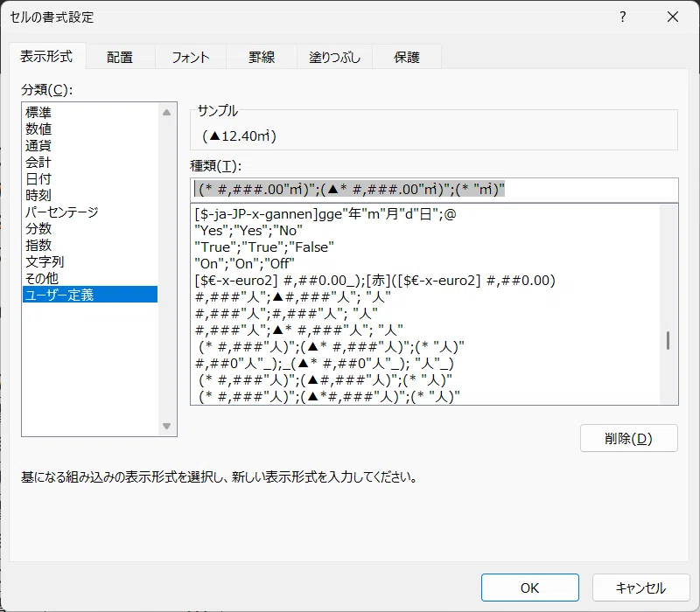Viewport: 700px width, 612px height.
Task: Switch to the 配置 tab
Action: 120,57
